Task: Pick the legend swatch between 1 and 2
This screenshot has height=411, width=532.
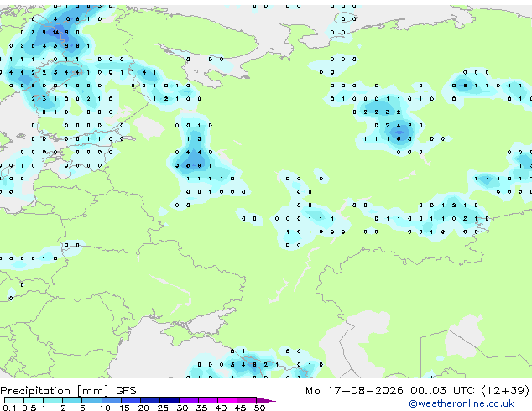Action: coord(53,400)
